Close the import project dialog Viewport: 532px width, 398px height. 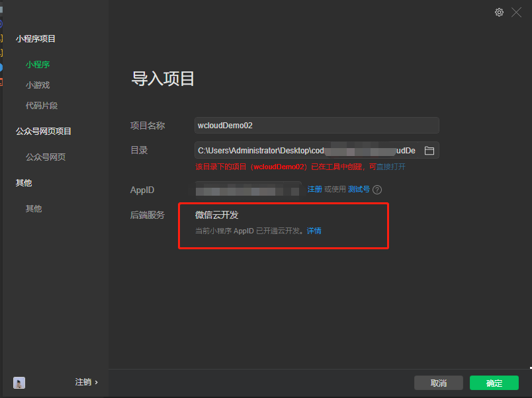516,13
